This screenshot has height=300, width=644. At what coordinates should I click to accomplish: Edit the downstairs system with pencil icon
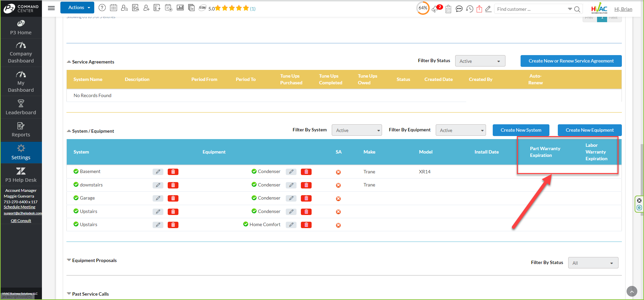coord(158,185)
